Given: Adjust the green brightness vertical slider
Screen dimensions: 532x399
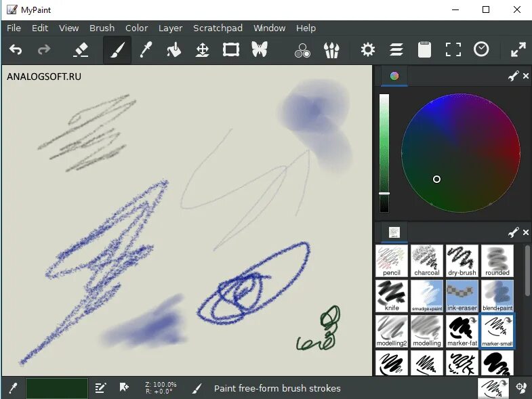Looking at the screenshot, I should click(384, 153).
